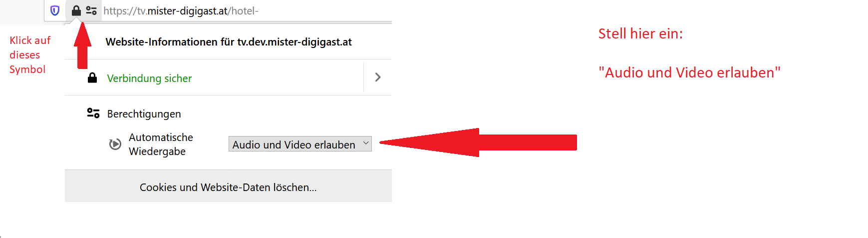Expand connection details via right chevron
Image resolution: width=868 pixels, height=238 pixels.
pyautogui.click(x=378, y=77)
